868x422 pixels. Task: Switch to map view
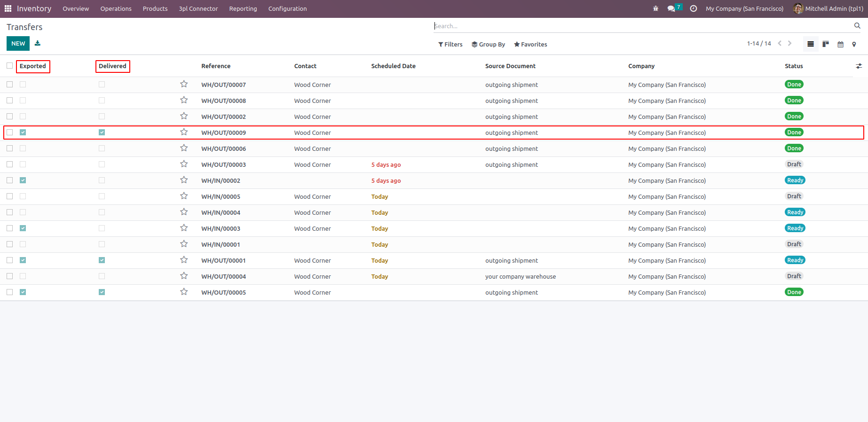[854, 44]
